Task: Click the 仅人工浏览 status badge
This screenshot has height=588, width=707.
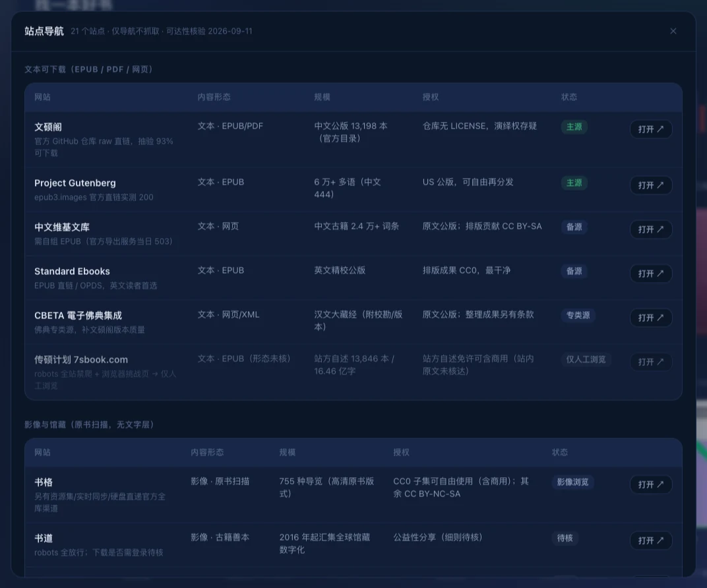Action: pyautogui.click(x=586, y=359)
